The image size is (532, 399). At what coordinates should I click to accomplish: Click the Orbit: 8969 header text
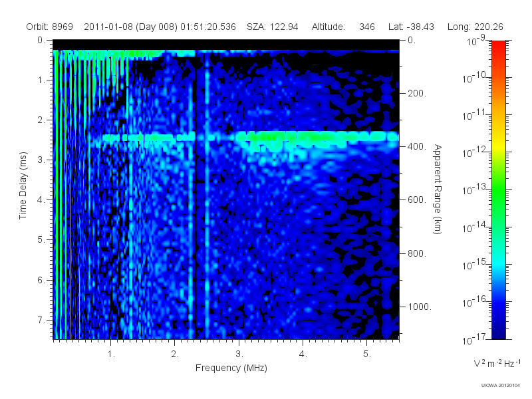click(x=49, y=27)
